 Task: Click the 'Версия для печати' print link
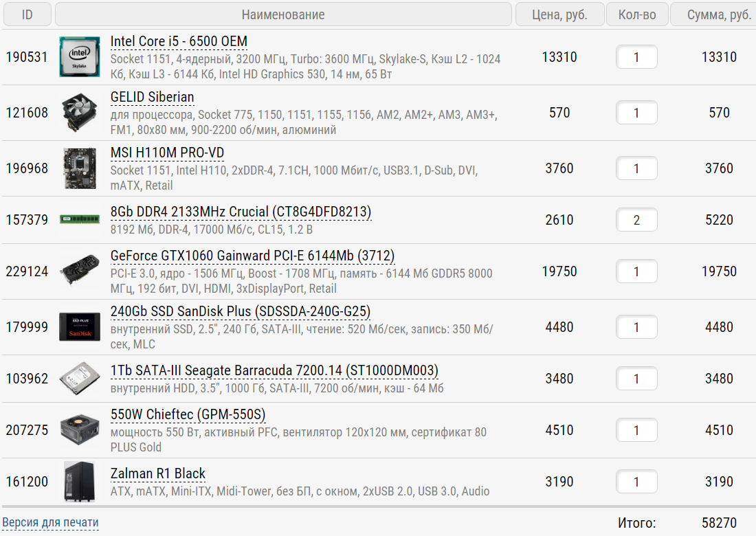(x=51, y=522)
